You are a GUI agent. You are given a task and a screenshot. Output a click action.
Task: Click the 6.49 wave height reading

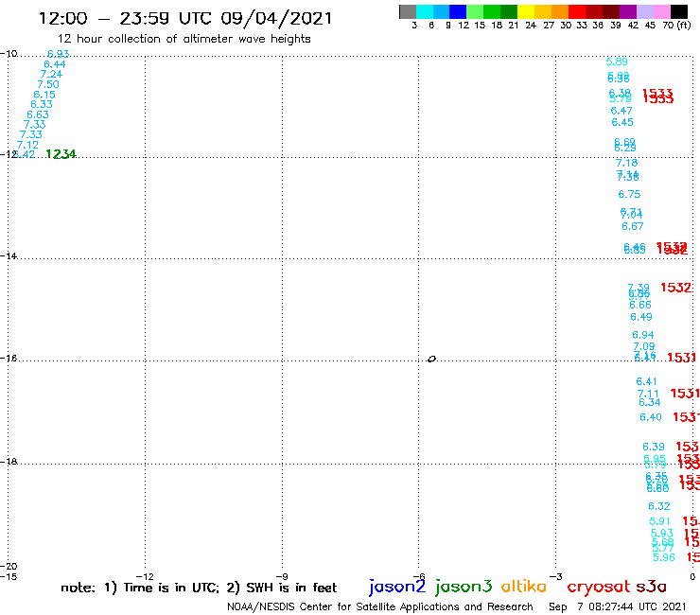point(641,317)
